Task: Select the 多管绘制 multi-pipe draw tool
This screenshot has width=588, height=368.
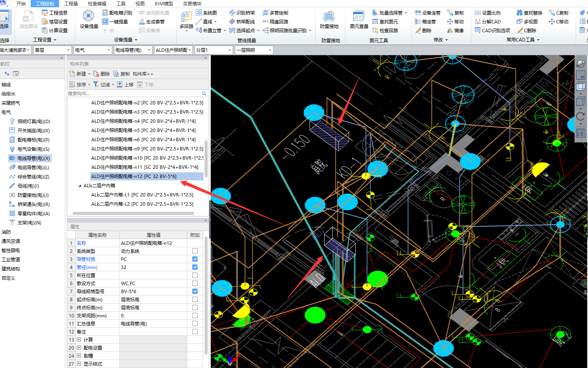Action: click(275, 13)
